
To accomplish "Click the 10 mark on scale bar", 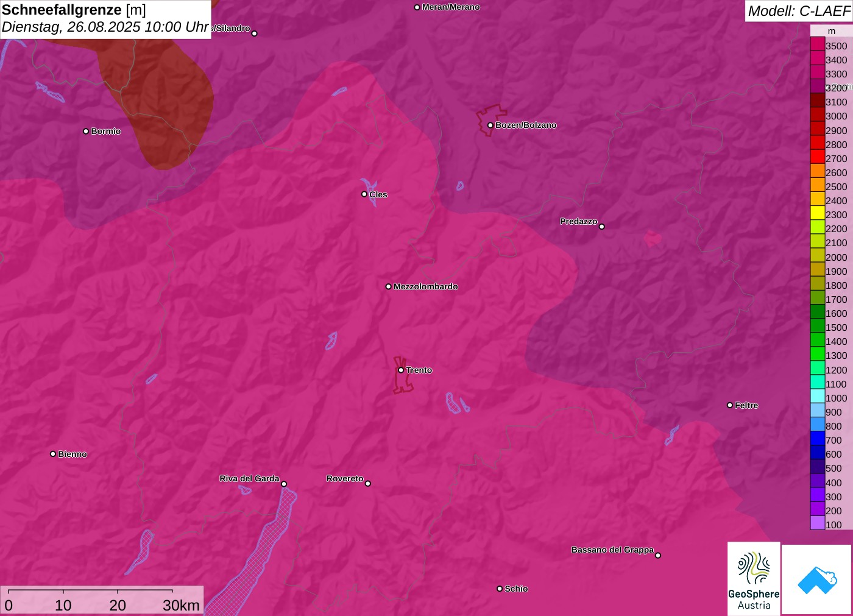I will click(63, 605).
